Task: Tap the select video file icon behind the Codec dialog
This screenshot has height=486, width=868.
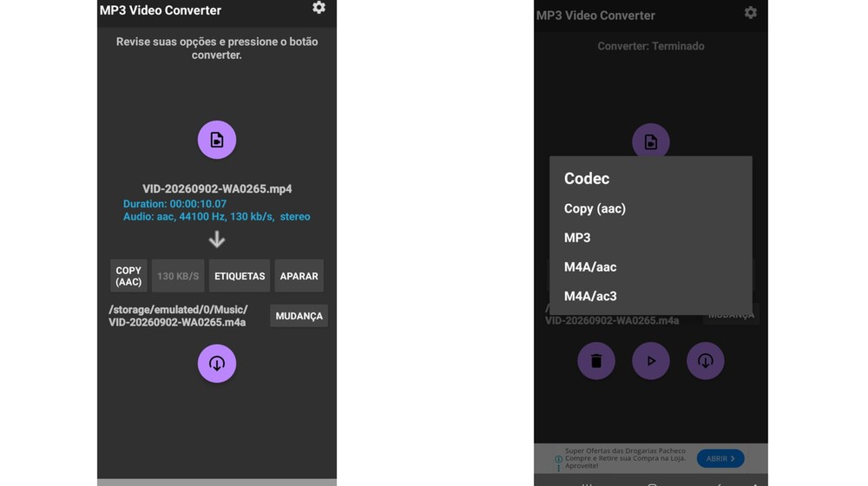Action: (x=651, y=141)
